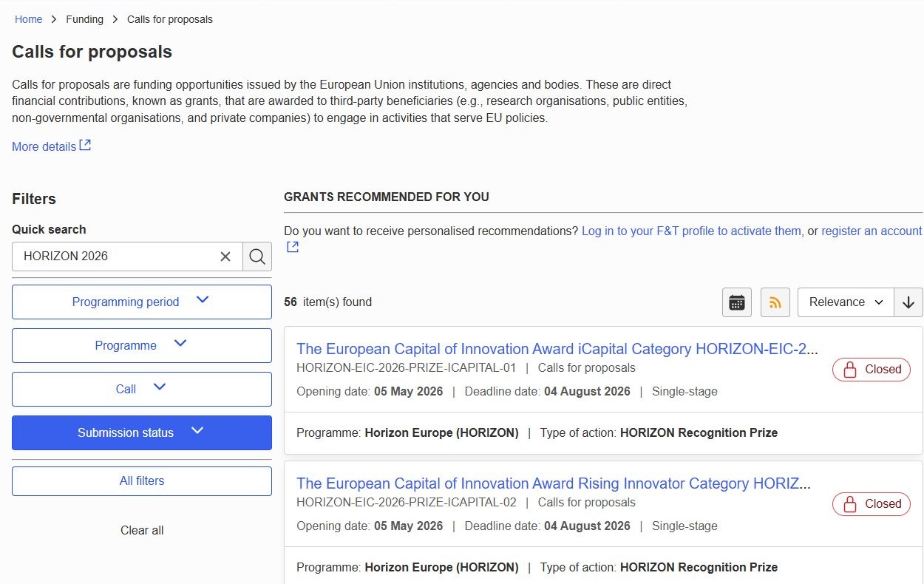Open the Relevance sort dropdown

point(846,302)
